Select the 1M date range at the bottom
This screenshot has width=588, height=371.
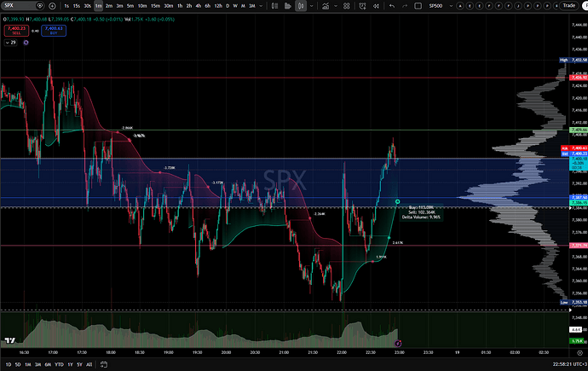pos(28,364)
